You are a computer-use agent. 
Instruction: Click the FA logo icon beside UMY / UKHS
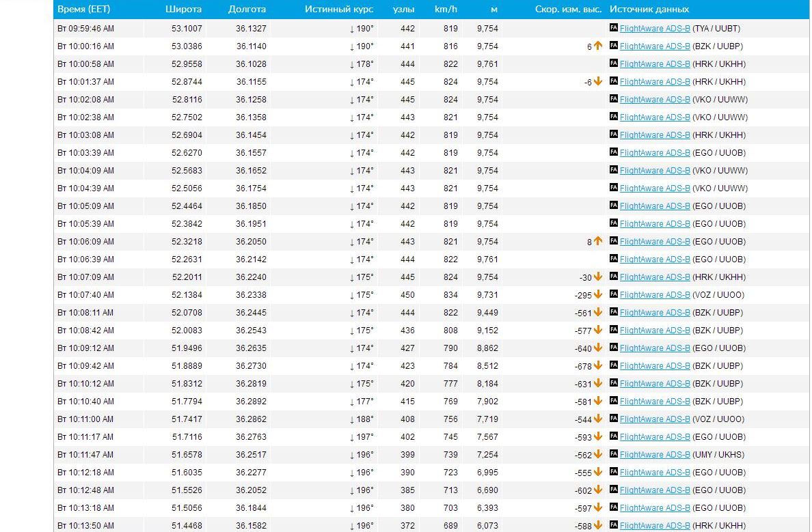613,455
